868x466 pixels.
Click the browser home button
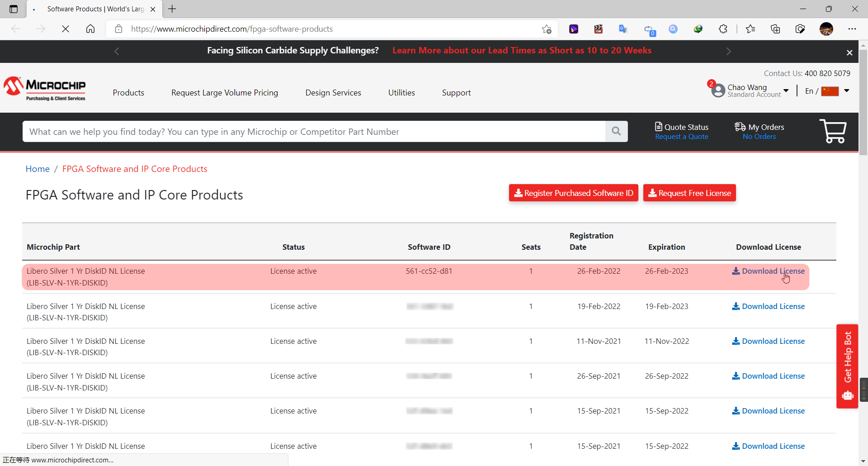click(x=90, y=29)
